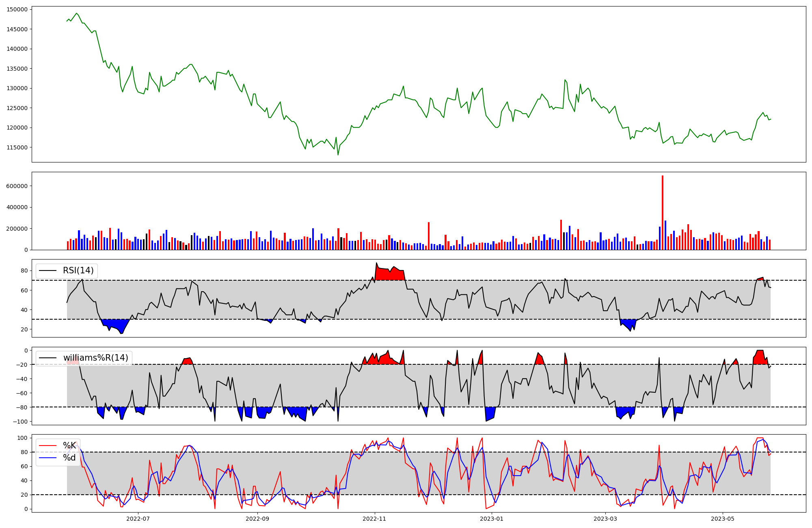The width and height of the screenshot is (812, 528).
Task: Click the 80 label on RSI axis
Action: [x=24, y=271]
